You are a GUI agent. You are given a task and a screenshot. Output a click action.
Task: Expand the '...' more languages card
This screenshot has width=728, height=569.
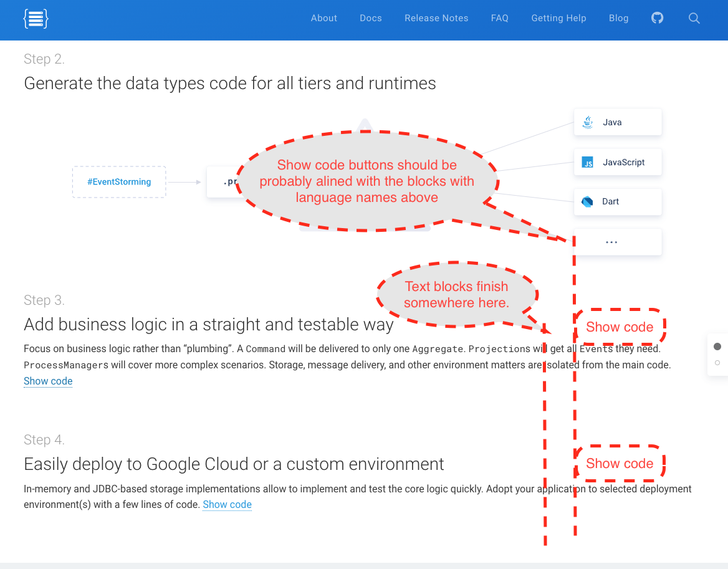pyautogui.click(x=617, y=242)
